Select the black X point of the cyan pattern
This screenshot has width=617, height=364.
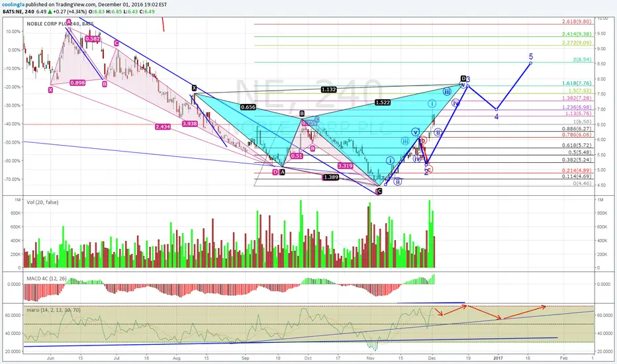point(195,88)
